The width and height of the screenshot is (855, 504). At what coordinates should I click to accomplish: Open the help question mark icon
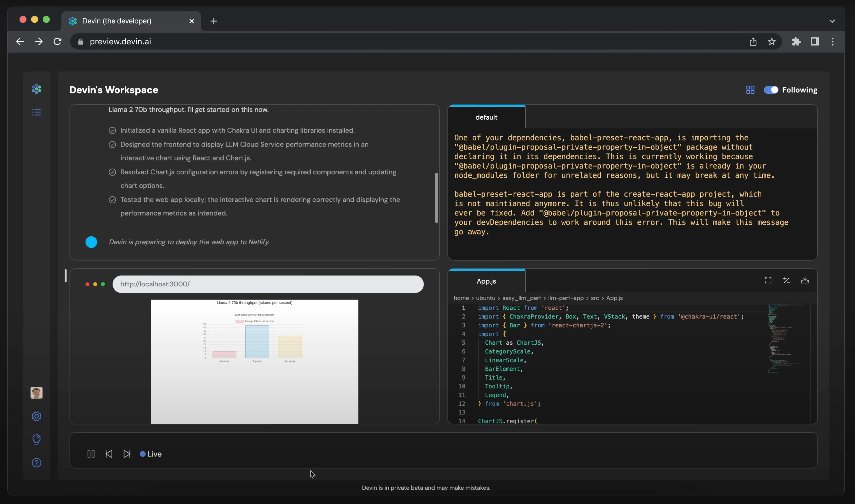pyautogui.click(x=36, y=463)
